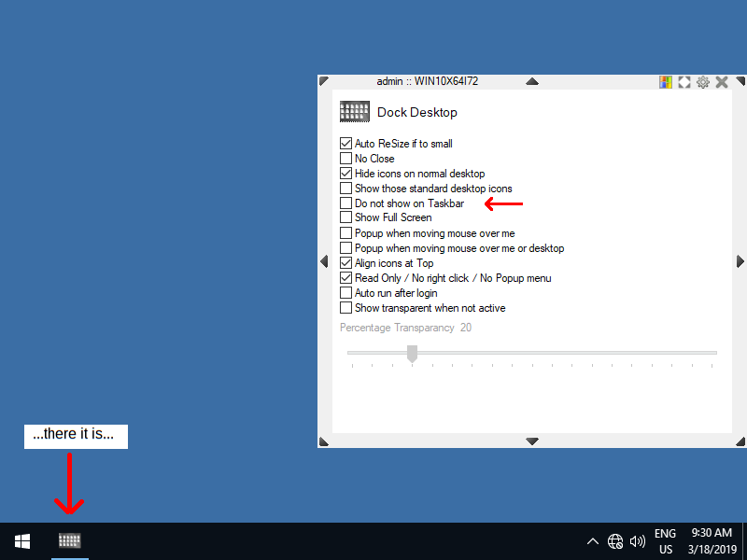This screenshot has width=747, height=560.
Task: Click the ENG US language indicator
Action: click(x=665, y=541)
